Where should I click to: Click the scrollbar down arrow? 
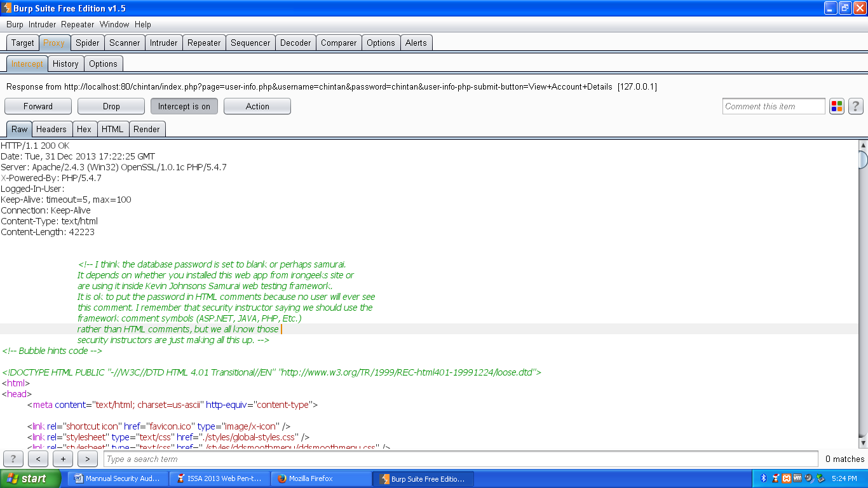(863, 442)
